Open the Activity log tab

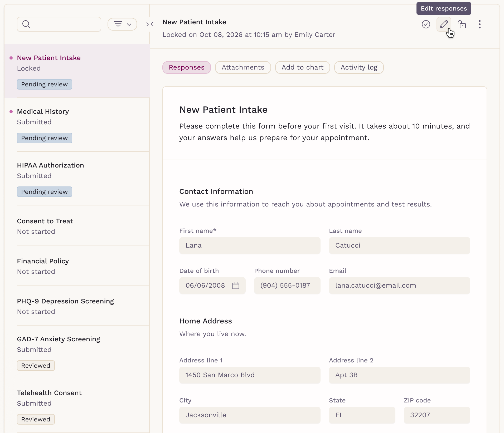pos(359,67)
